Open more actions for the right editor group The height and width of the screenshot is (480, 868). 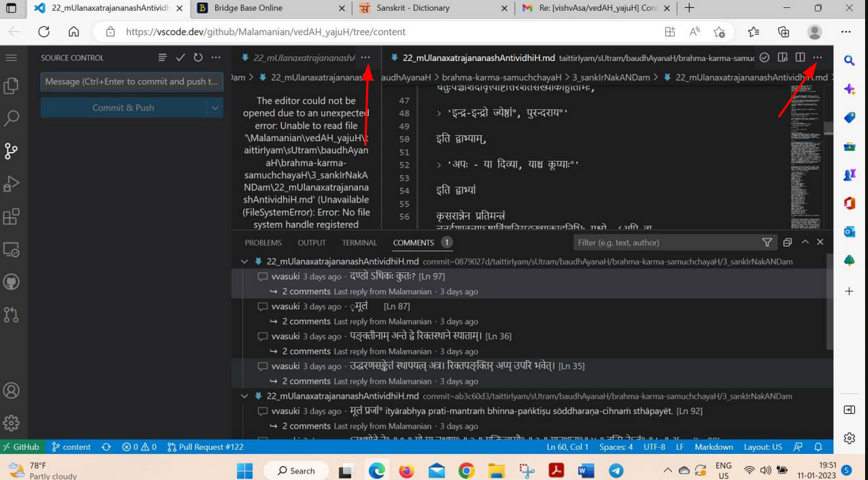(818, 57)
